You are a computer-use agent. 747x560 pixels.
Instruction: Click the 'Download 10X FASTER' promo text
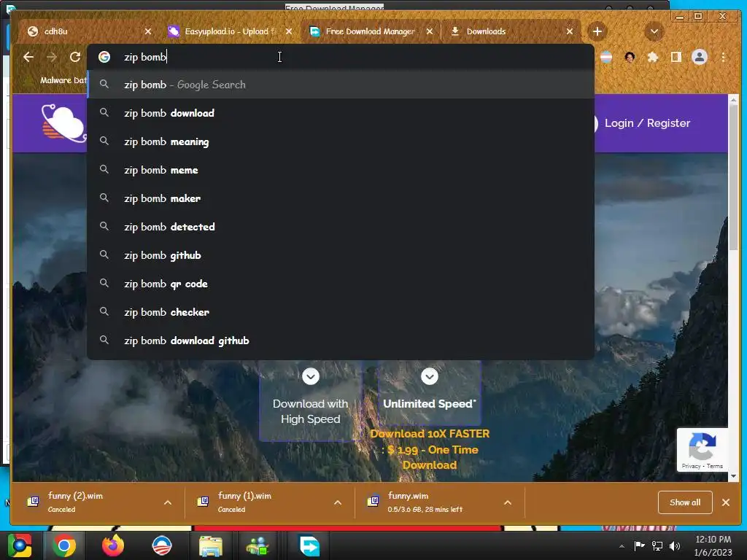click(430, 449)
